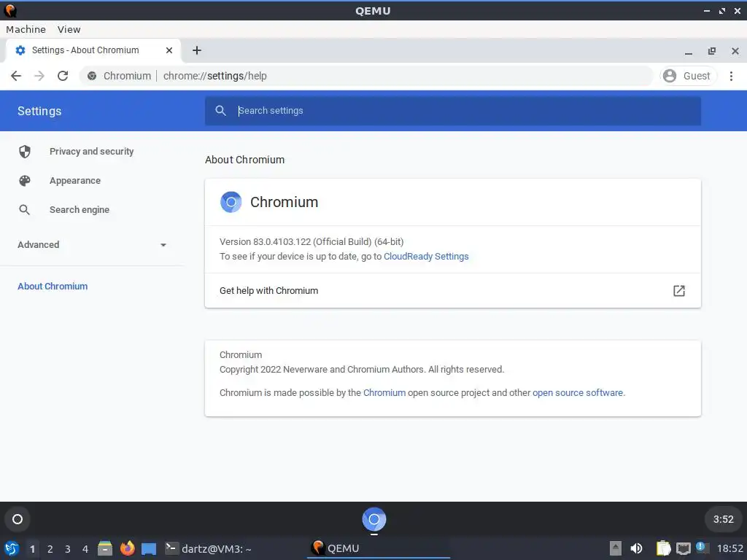The height and width of the screenshot is (560, 747).
Task: Open the Chromium three-dot menu
Action: (x=731, y=76)
